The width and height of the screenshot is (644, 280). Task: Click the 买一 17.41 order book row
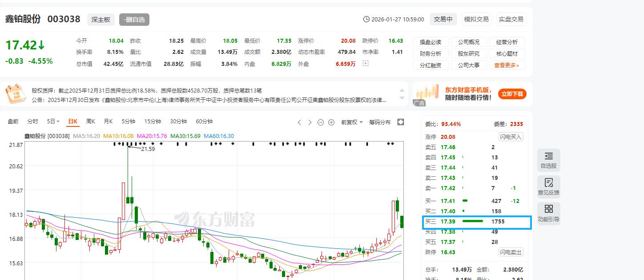click(474, 201)
